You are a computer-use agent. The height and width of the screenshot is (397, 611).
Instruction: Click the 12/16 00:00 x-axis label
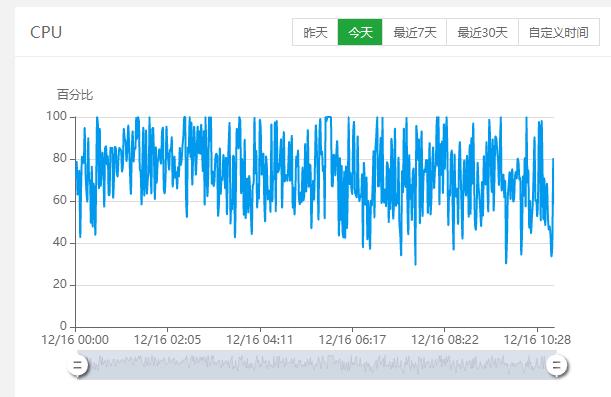[x=75, y=340]
